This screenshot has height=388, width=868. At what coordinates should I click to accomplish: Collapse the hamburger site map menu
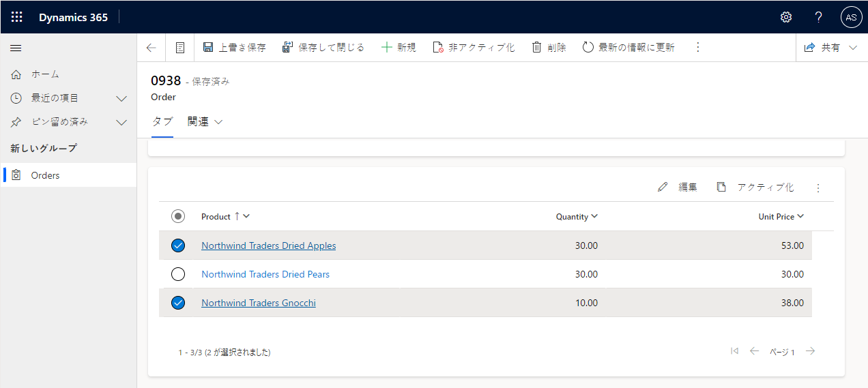[x=16, y=48]
